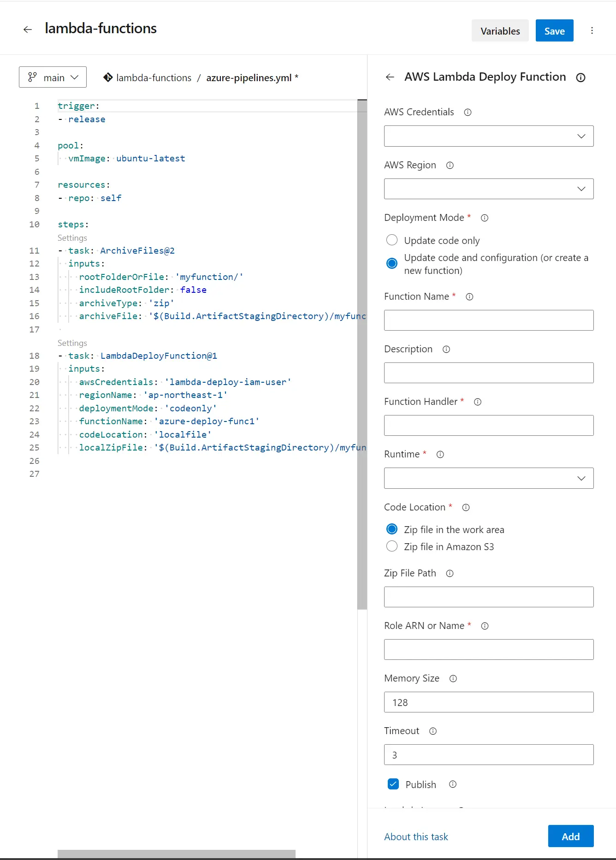
Task: Click the Add button
Action: pos(571,836)
